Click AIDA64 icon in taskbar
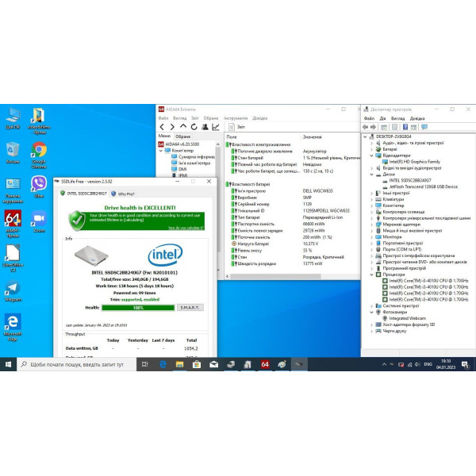Viewport: 476px width, 476px height. click(x=265, y=364)
